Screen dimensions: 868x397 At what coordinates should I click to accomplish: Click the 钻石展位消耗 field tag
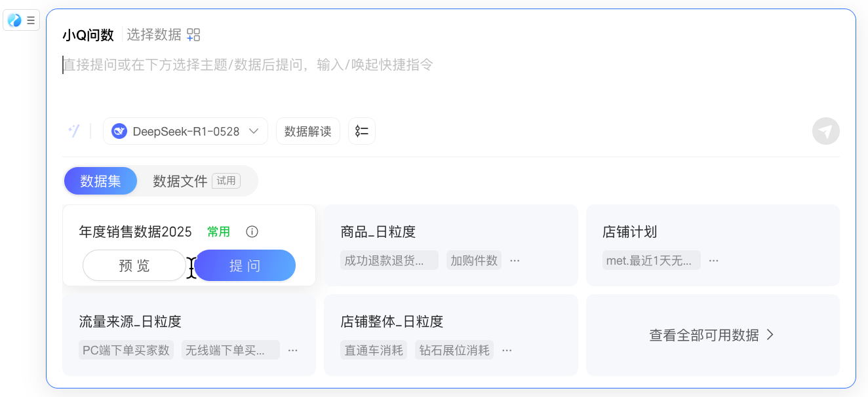[x=454, y=350]
